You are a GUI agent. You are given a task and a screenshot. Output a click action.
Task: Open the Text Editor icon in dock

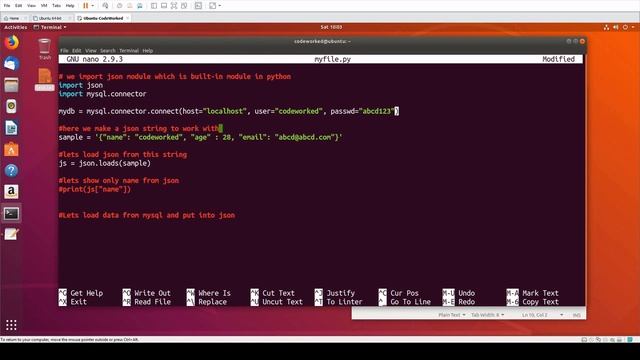point(11,234)
